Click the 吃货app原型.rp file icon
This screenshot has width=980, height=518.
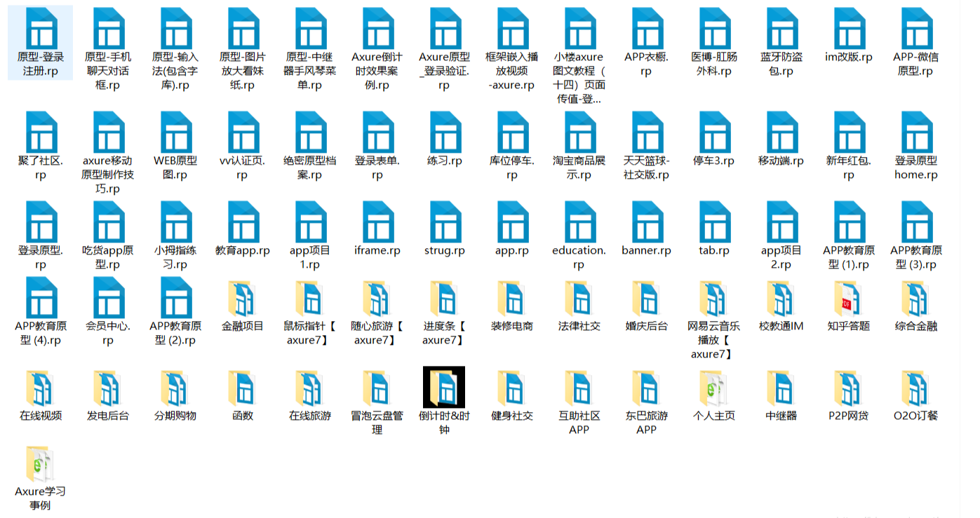tap(109, 221)
